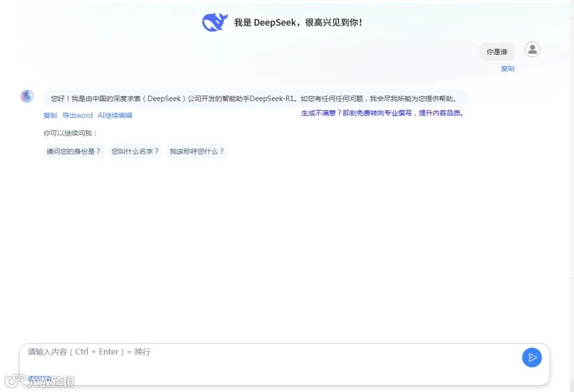Viewport: 574px width, 392px height.
Task: Click the DeepSeek whale logo
Action: pyautogui.click(x=215, y=22)
